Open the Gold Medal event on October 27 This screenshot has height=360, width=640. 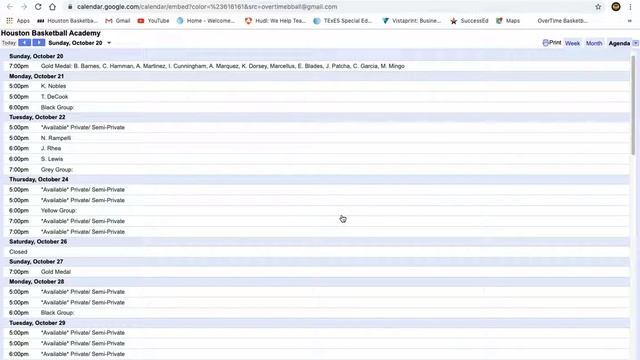pos(56,272)
